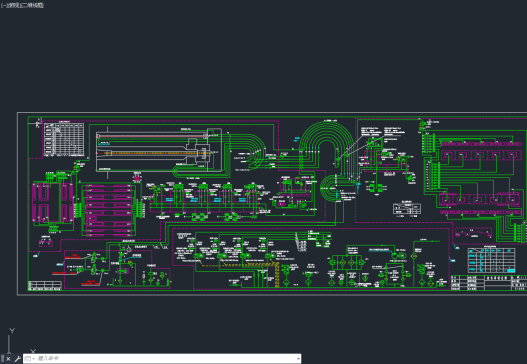The width and height of the screenshot is (527, 364).
Task: Select the large magenta valve block beside left panel
Action: tap(108, 210)
